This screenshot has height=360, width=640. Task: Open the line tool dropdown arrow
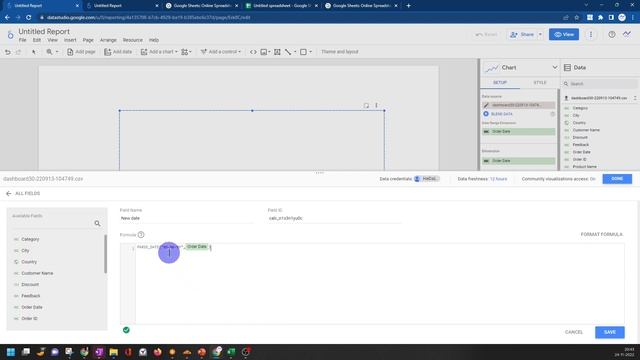coord(295,52)
